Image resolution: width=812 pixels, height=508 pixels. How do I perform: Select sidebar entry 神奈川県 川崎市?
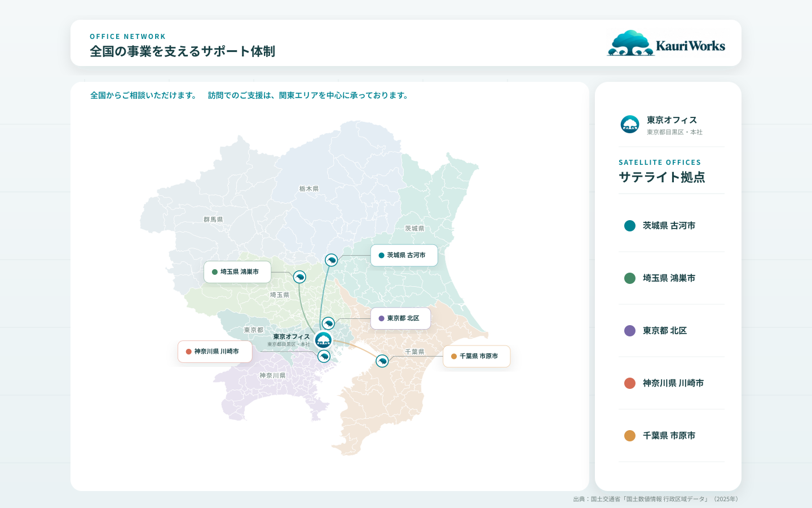pyautogui.click(x=671, y=383)
